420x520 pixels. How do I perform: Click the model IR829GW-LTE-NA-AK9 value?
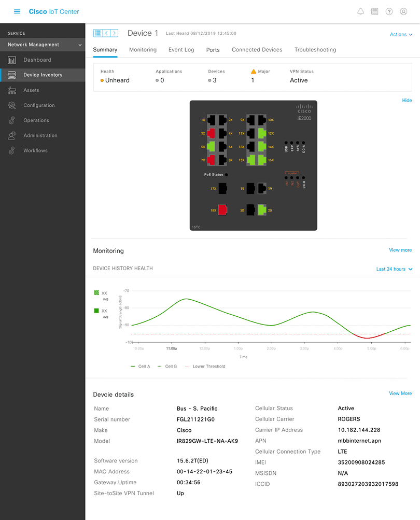point(207,441)
